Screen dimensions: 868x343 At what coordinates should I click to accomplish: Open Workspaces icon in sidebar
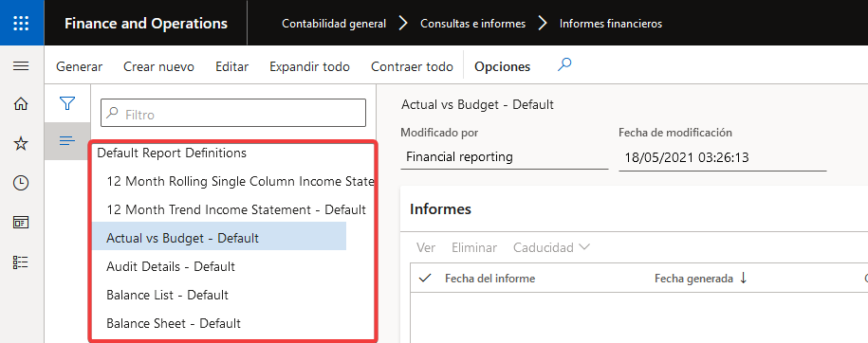click(x=21, y=223)
